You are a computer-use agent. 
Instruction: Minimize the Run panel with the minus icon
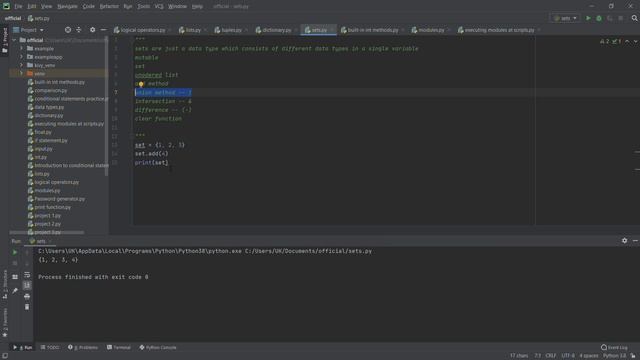635,241
